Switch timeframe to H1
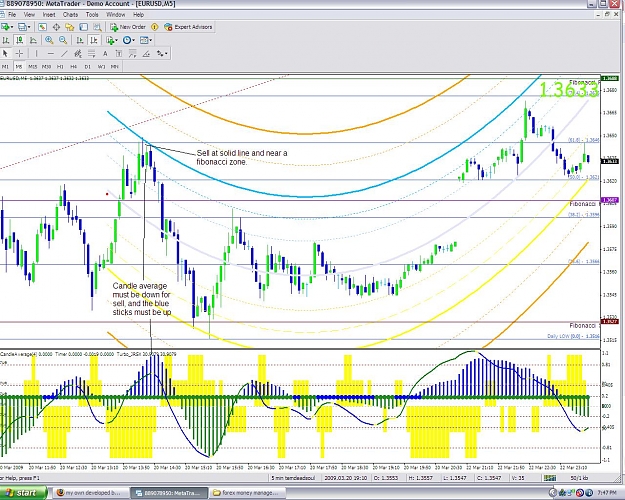Viewport: 625px width, 500px height. pos(60,67)
